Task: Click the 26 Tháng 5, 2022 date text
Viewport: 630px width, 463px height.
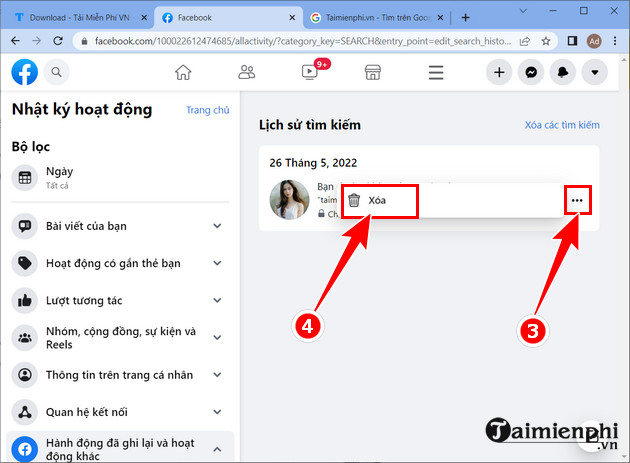Action: click(313, 163)
